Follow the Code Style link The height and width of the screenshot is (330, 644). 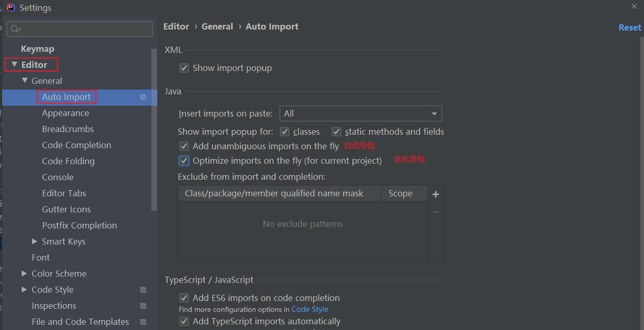pos(310,309)
